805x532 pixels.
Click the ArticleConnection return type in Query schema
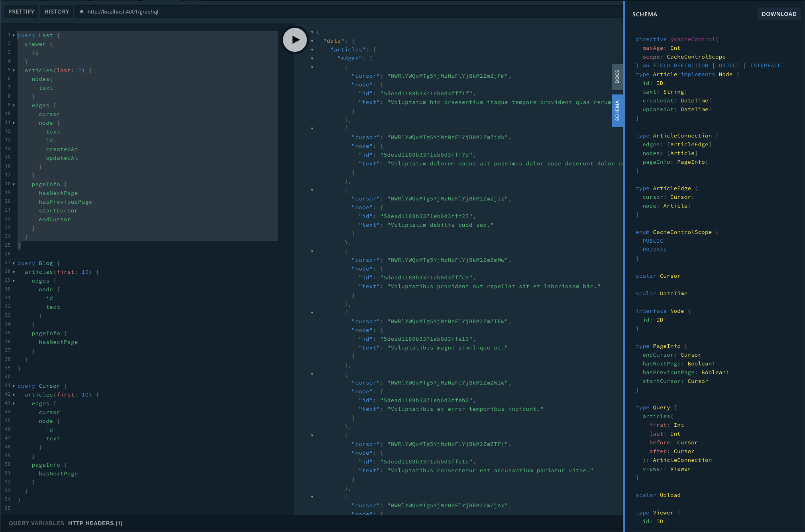pos(682,460)
